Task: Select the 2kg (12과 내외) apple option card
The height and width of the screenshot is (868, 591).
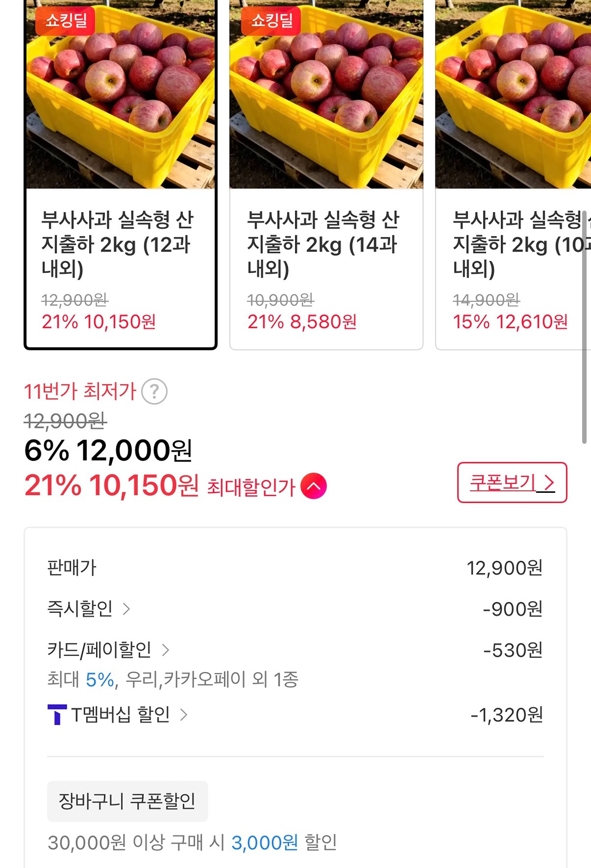Action: [121, 175]
